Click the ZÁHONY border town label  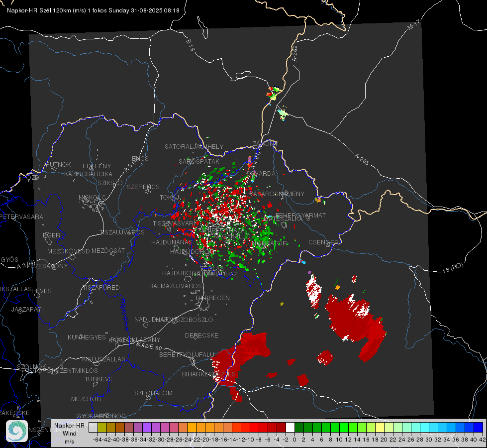pyautogui.click(x=265, y=144)
